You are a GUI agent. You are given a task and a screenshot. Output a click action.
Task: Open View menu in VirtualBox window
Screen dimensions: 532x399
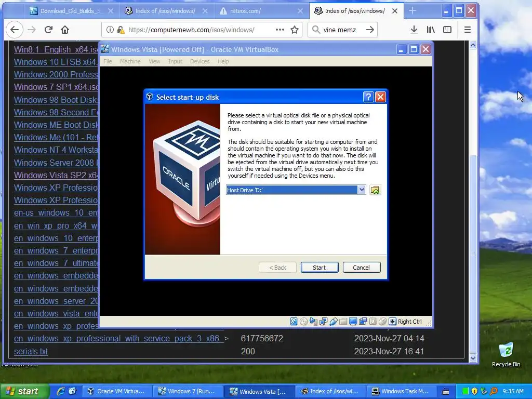[154, 61]
